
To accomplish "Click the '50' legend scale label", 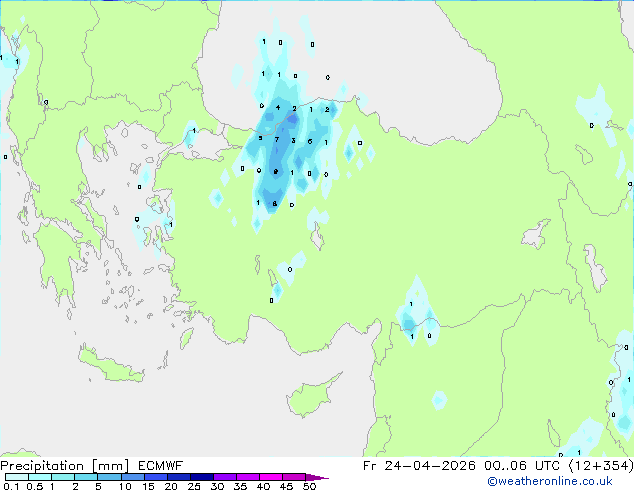I will 309,486.
